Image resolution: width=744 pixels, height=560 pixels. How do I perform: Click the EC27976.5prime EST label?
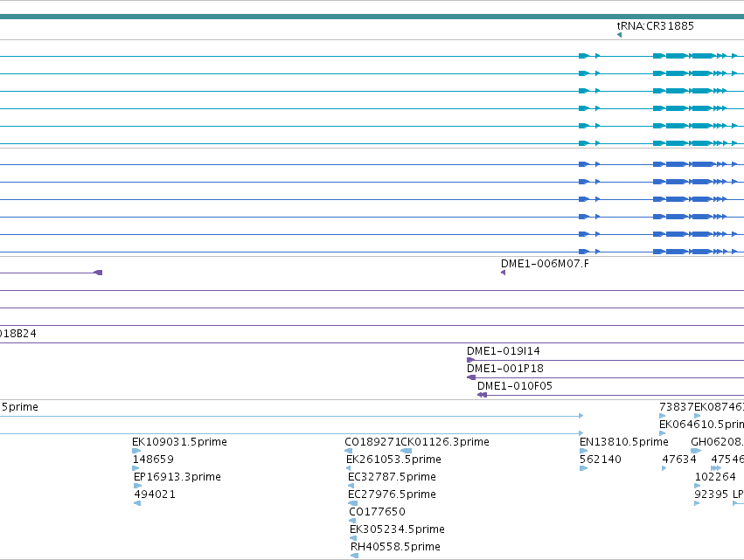point(392,494)
